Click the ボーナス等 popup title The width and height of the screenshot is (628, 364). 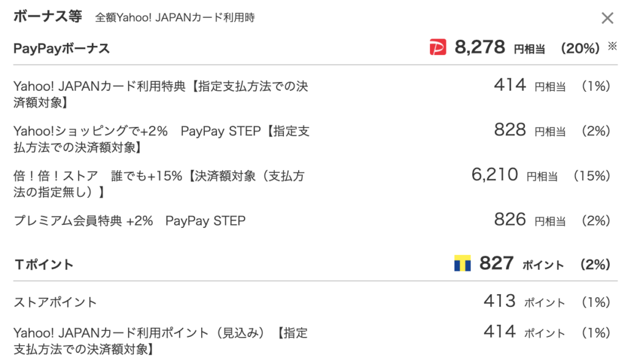47,17
